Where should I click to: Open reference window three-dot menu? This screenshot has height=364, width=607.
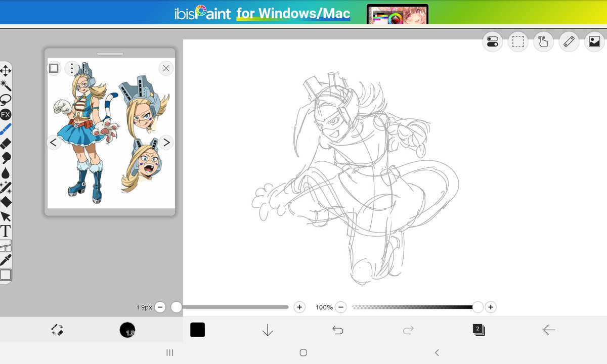pos(72,68)
